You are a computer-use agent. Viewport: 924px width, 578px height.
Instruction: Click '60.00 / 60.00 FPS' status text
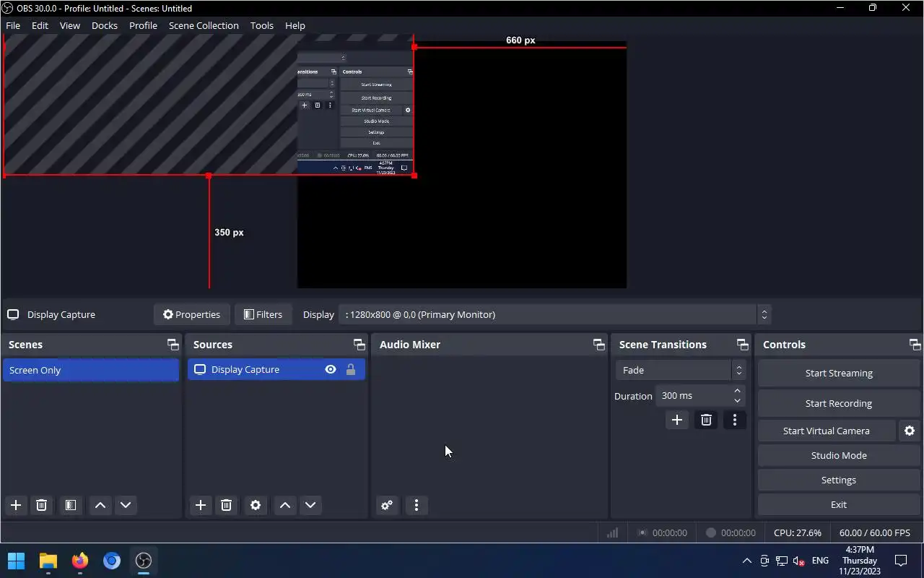(875, 532)
